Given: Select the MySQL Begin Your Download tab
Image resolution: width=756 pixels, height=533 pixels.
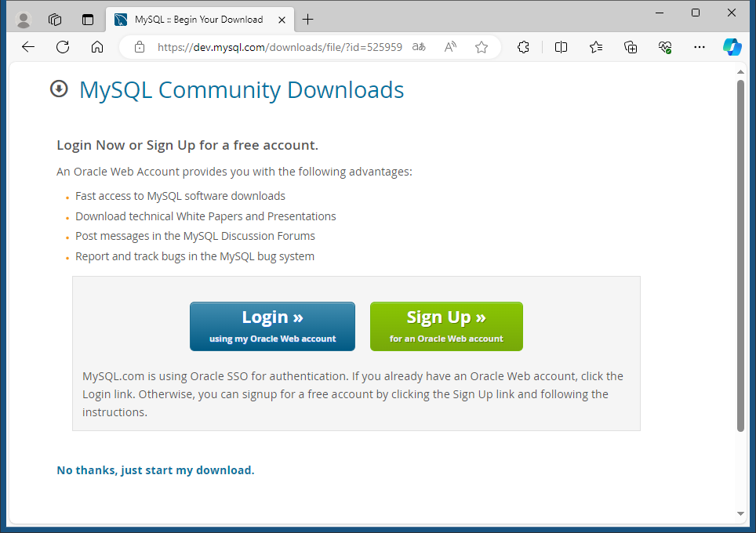Looking at the screenshot, I should point(199,20).
